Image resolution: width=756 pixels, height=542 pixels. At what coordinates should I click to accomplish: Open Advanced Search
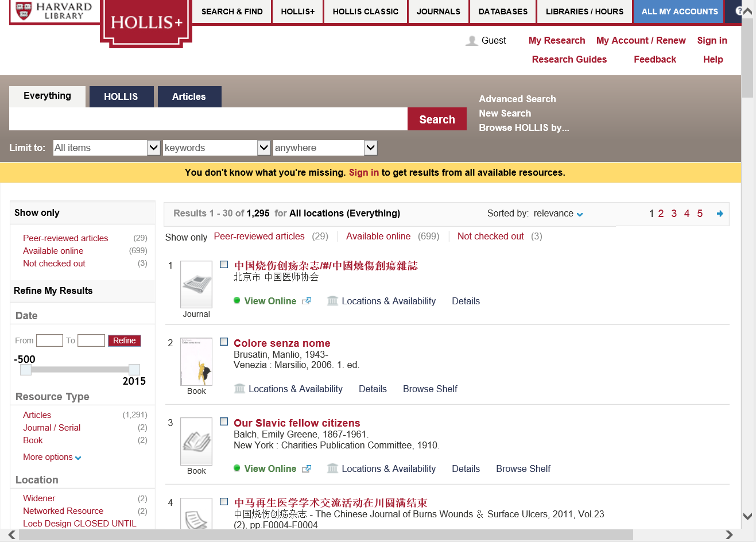pyautogui.click(x=517, y=99)
